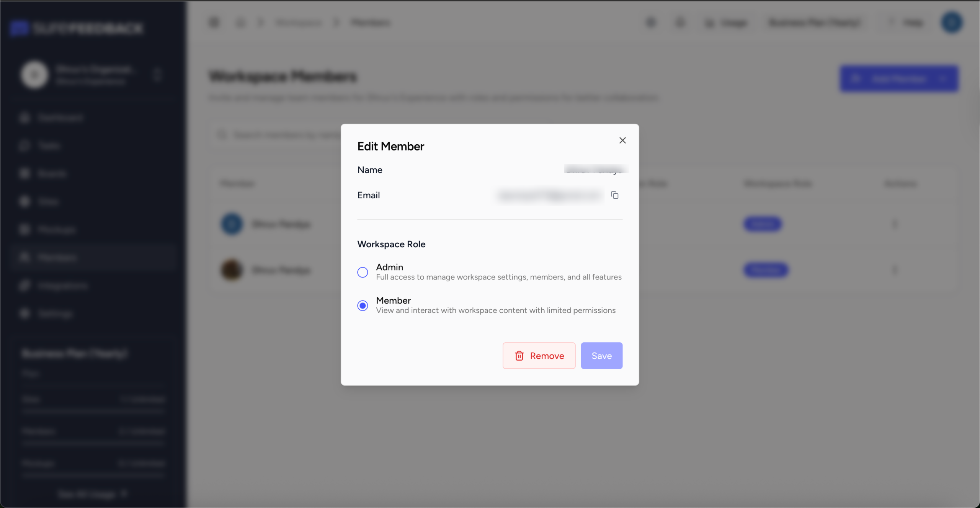This screenshot has height=508, width=980.
Task: Select the Member workspace role
Action: (363, 305)
